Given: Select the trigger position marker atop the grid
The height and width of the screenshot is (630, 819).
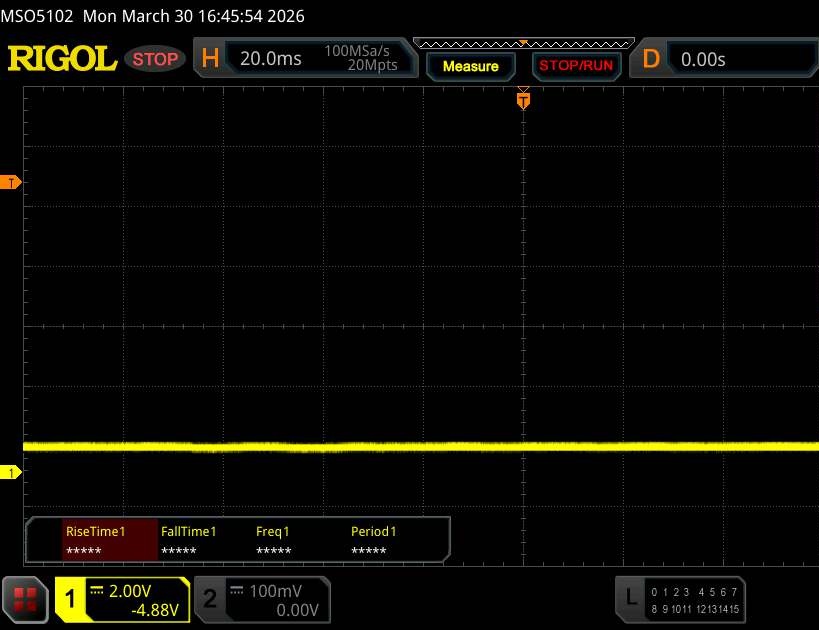Looking at the screenshot, I should tap(522, 100).
